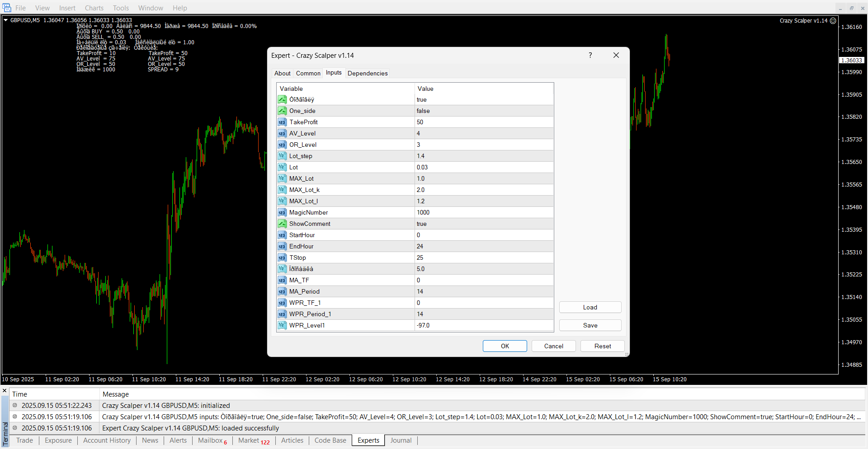Expand the GBPUSD,M5 chart title arrow
The height and width of the screenshot is (449, 868).
[6, 20]
